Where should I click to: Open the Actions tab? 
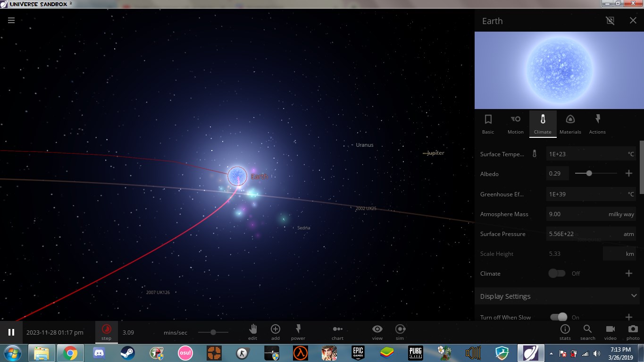pyautogui.click(x=597, y=124)
